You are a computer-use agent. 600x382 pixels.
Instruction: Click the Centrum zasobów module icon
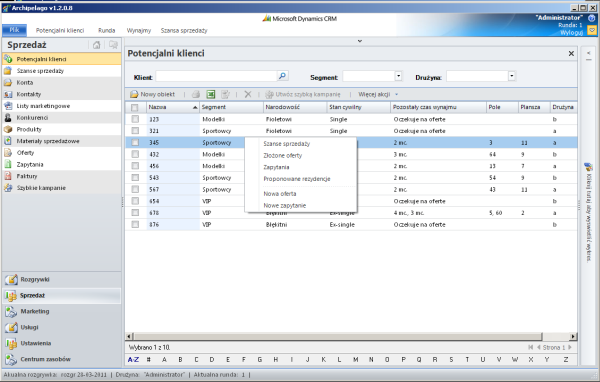[11, 359]
